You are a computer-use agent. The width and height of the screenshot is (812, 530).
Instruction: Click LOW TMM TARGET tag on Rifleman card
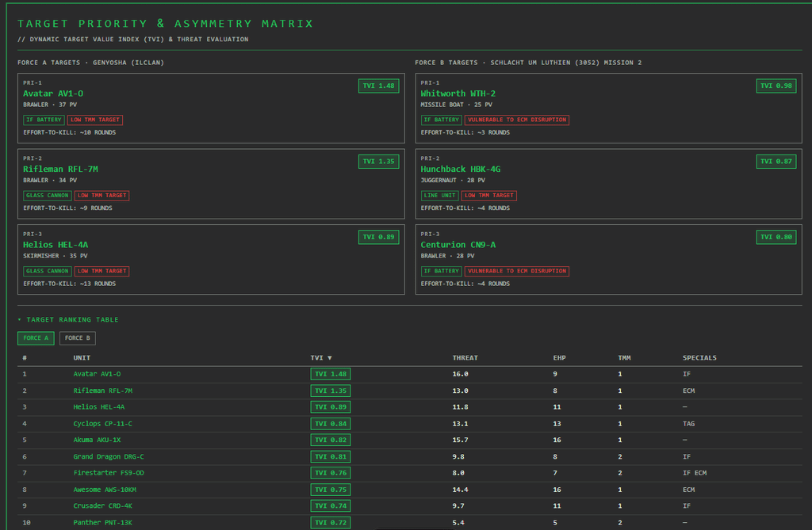pyautogui.click(x=102, y=196)
